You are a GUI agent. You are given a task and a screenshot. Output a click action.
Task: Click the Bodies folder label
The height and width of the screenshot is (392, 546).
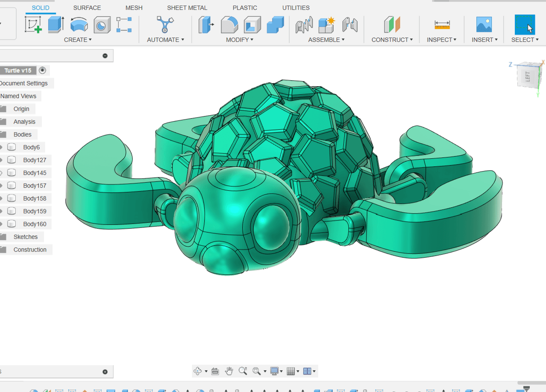tap(23, 134)
